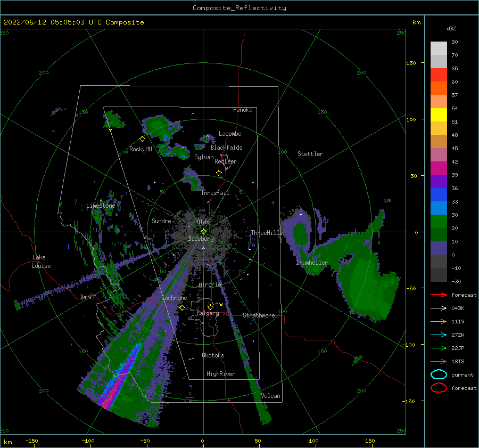Click the Limestone label

[101, 206]
